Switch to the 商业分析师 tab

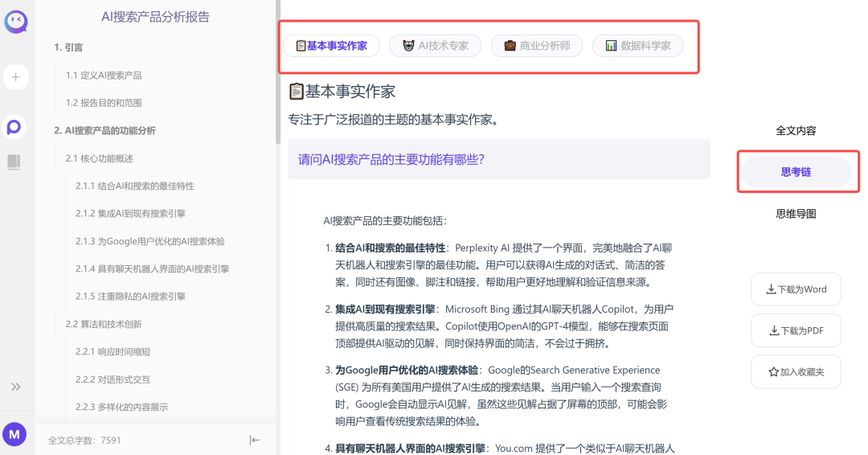(536, 45)
